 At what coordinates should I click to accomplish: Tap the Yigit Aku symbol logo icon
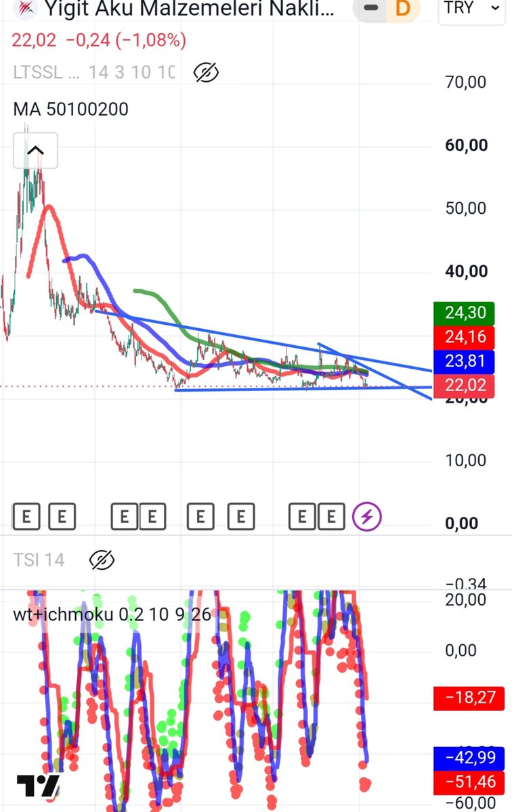point(24,7)
